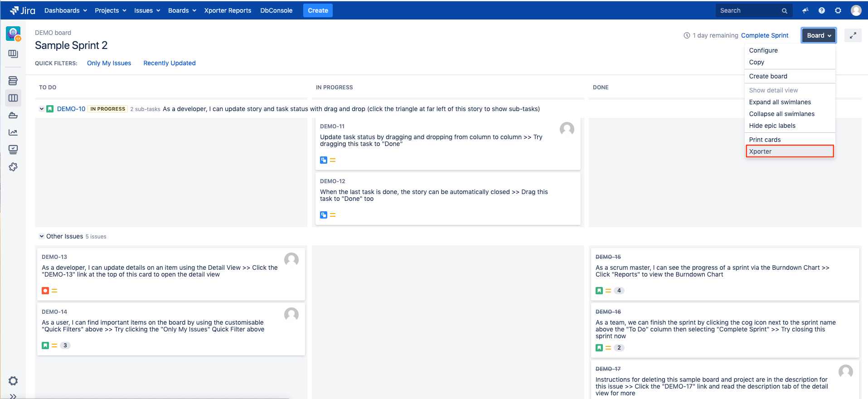
Task: Collapse the DEMO-10 swimlane
Action: 42,109
